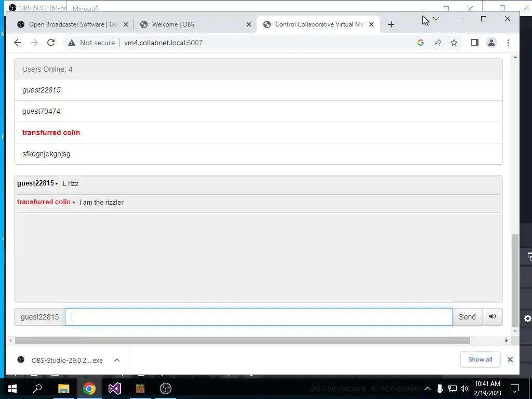Click the page scroll up arrow
The height and width of the screenshot is (399, 532).
pos(515,57)
